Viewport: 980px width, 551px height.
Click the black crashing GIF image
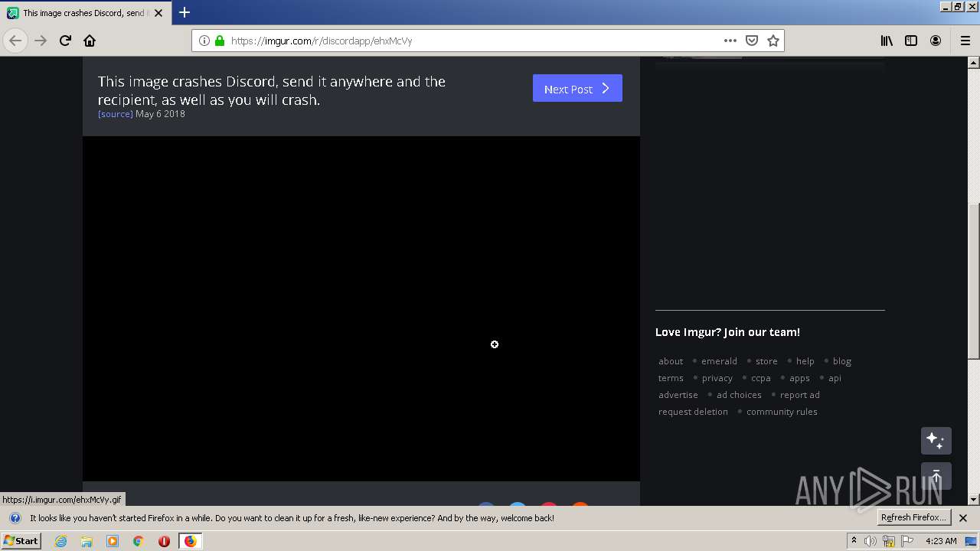(361, 308)
